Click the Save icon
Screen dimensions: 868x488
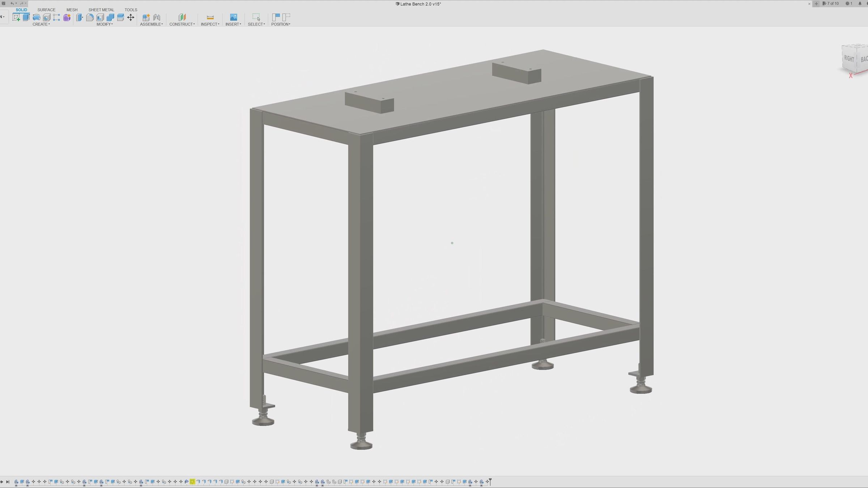tap(3, 3)
